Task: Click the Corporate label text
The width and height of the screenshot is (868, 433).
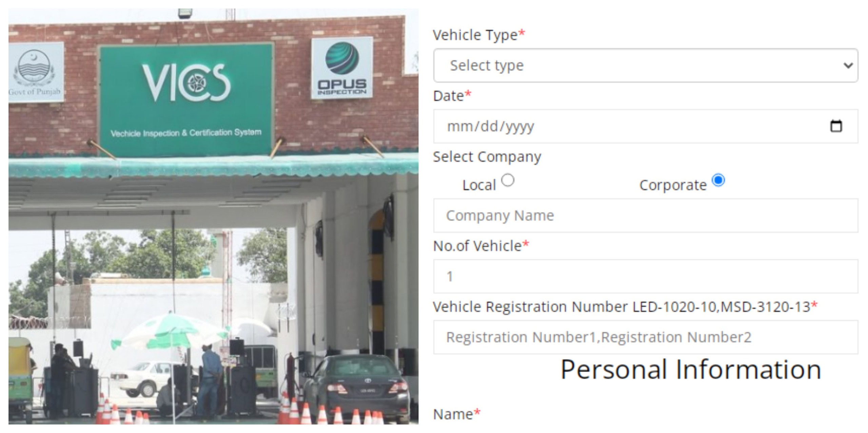Action: point(673,185)
